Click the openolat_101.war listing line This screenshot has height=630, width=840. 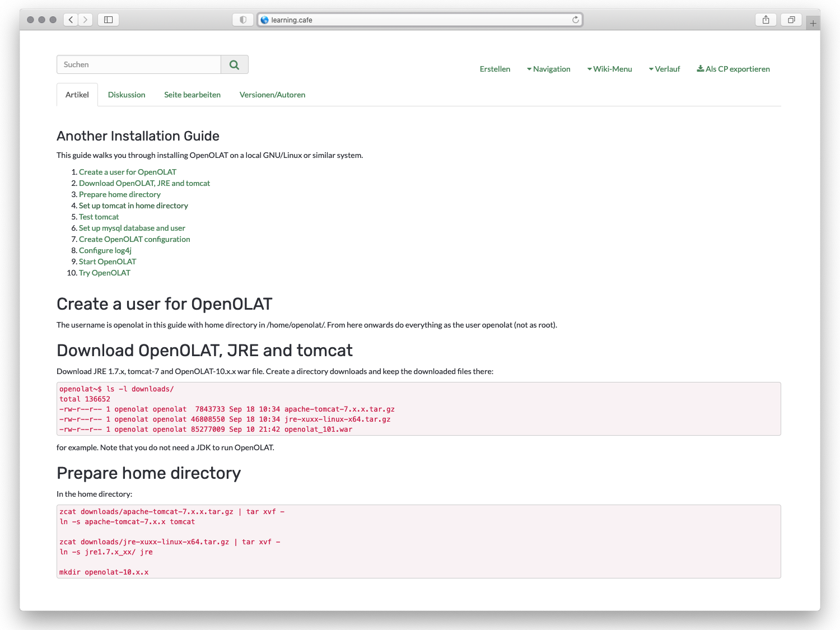pyautogui.click(x=206, y=430)
